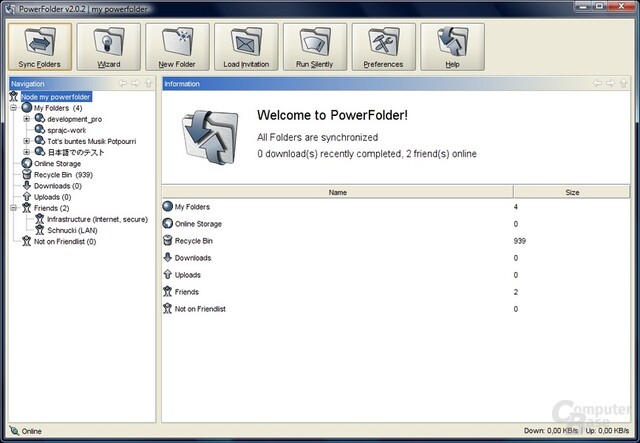
Task: Click the Sync Folders toolbar button
Action: 40,47
